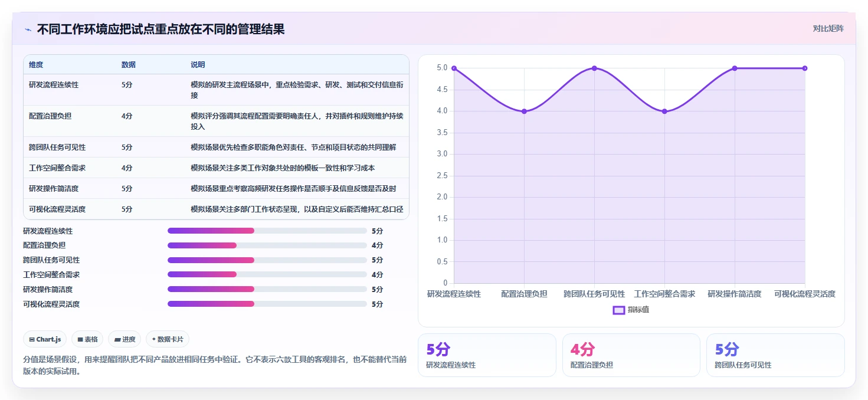Click the 4分 value beside the 配置治理负担 progress bar
868x400 pixels.
click(377, 245)
